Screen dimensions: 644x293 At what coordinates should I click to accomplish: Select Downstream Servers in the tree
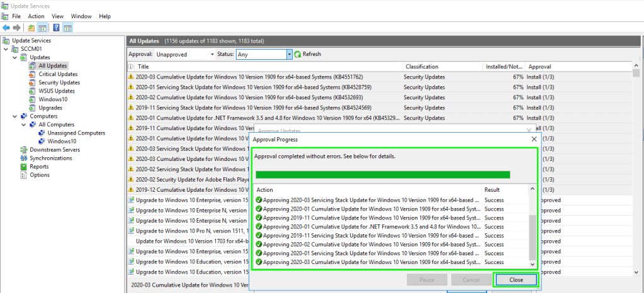pos(55,150)
